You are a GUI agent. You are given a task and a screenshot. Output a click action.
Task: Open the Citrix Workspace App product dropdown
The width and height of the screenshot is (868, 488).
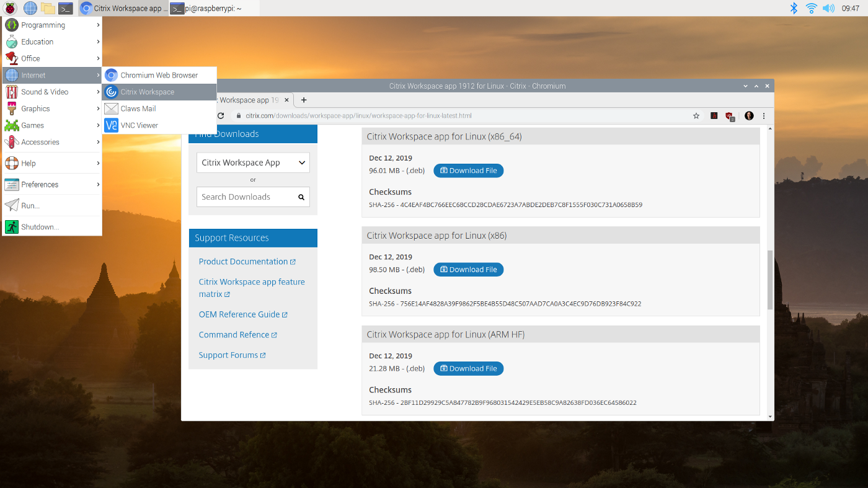tap(252, 162)
